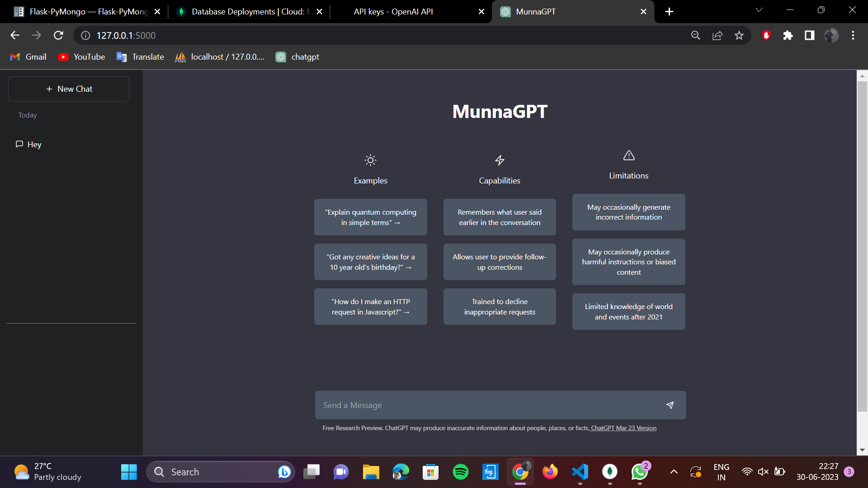Screen dimensions: 868x488
Task: Open WhatsApp from the taskbar
Action: point(639,471)
